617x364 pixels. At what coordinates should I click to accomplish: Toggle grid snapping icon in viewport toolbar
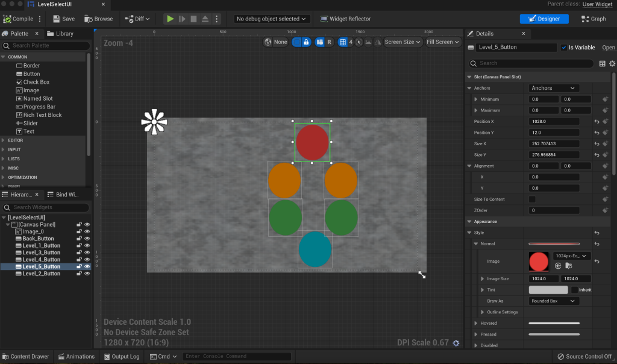343,42
